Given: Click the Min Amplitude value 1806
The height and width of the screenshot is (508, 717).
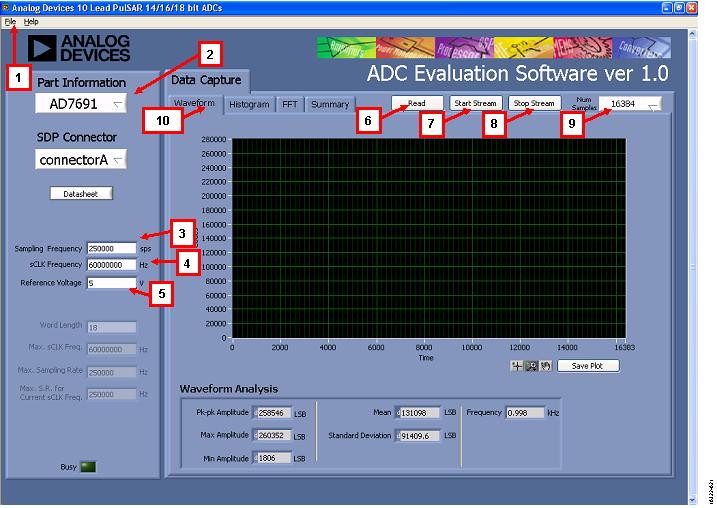Looking at the screenshot, I should pyautogui.click(x=273, y=458).
